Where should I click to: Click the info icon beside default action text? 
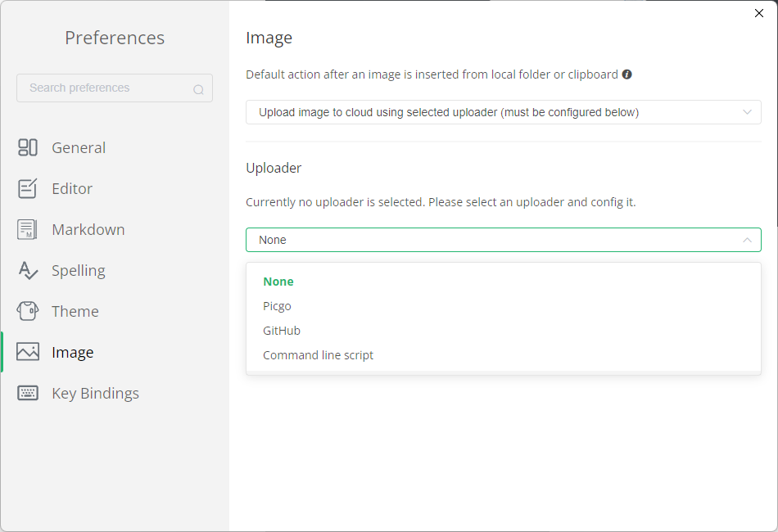[x=627, y=74]
